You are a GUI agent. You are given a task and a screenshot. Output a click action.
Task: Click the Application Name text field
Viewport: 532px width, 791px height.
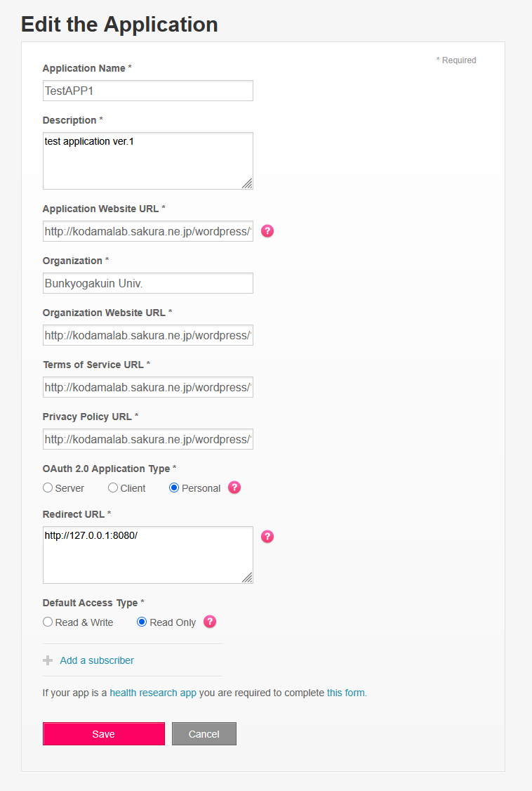(x=147, y=91)
